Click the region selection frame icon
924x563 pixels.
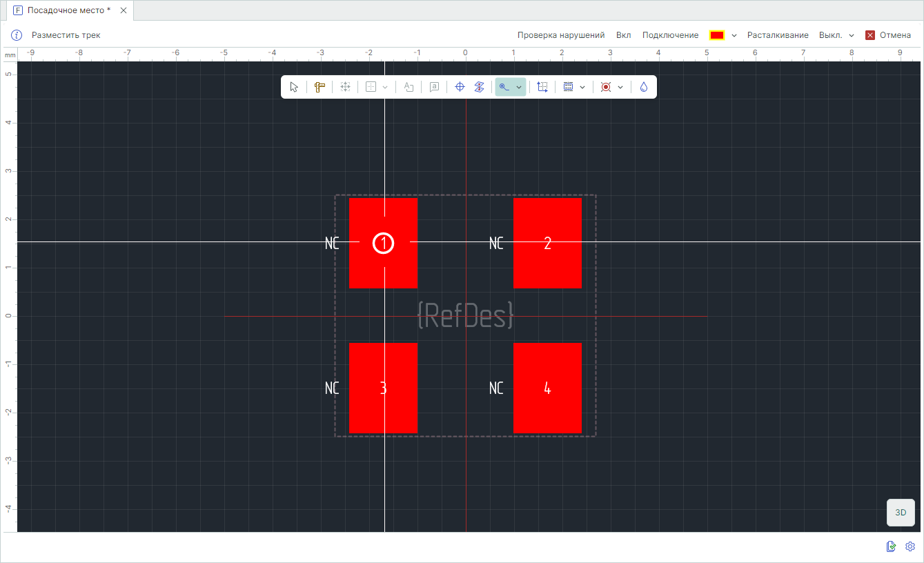[542, 87]
